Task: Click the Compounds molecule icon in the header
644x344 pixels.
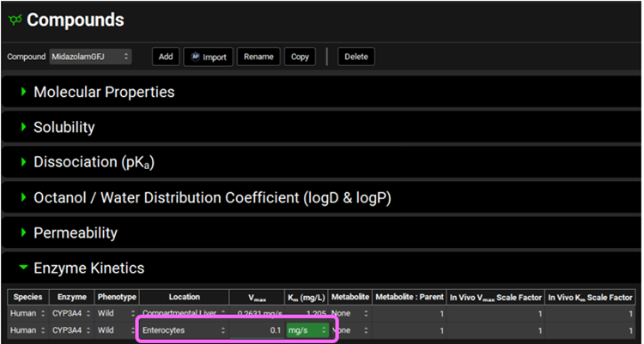Action: click(15, 20)
